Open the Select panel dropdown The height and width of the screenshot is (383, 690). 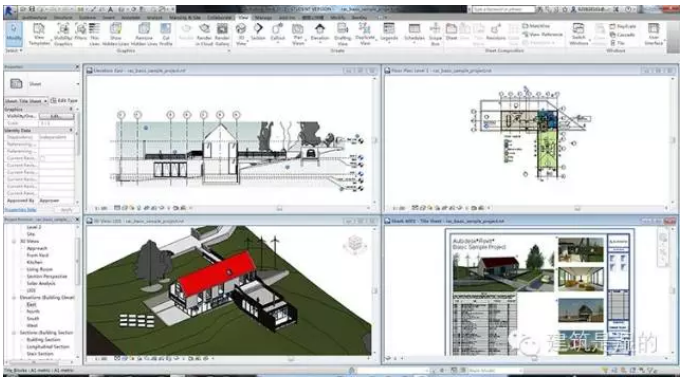[14, 51]
